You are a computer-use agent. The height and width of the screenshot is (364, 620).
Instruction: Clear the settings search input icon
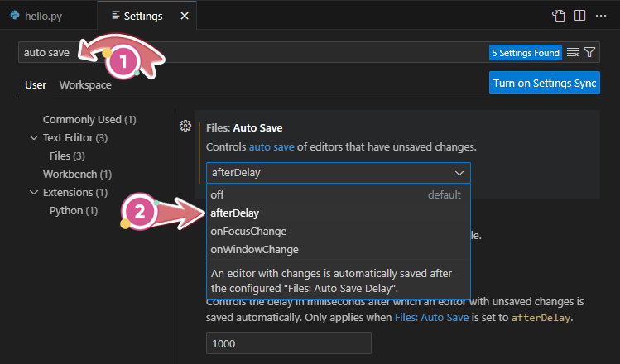pos(573,53)
